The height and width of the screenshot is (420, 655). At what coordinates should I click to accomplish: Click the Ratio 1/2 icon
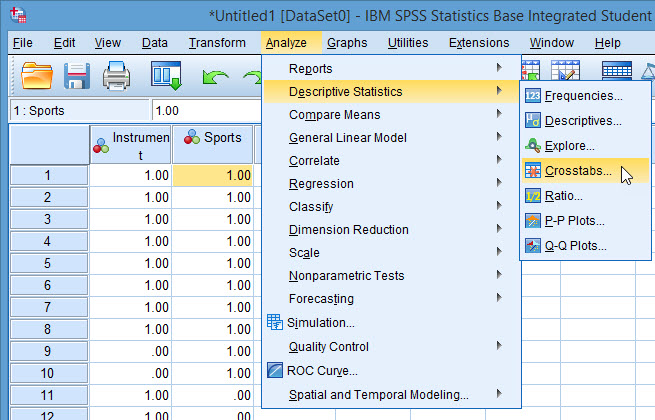pos(533,196)
